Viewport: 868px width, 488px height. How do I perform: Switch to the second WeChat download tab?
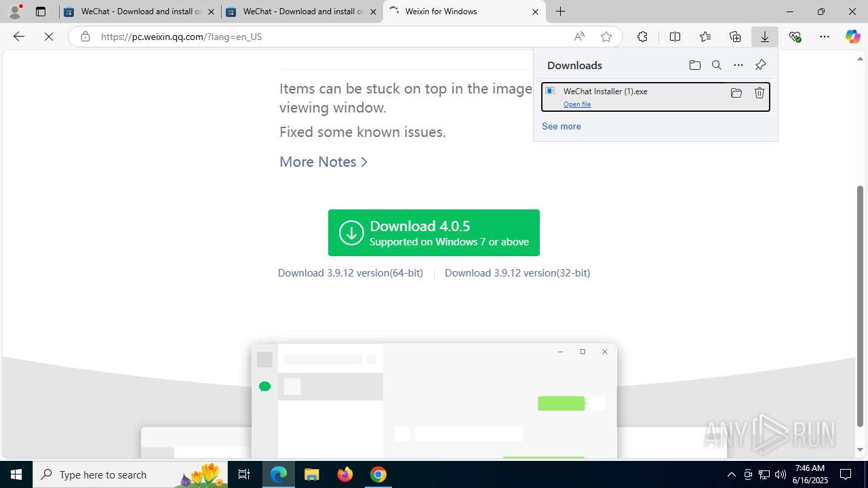click(302, 12)
